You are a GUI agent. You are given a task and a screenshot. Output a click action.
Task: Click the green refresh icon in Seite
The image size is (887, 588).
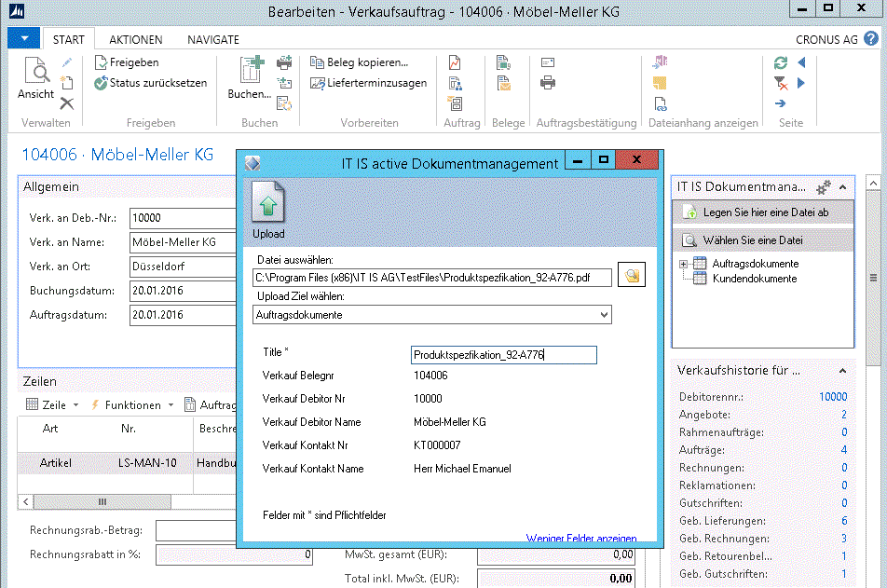[x=781, y=62]
